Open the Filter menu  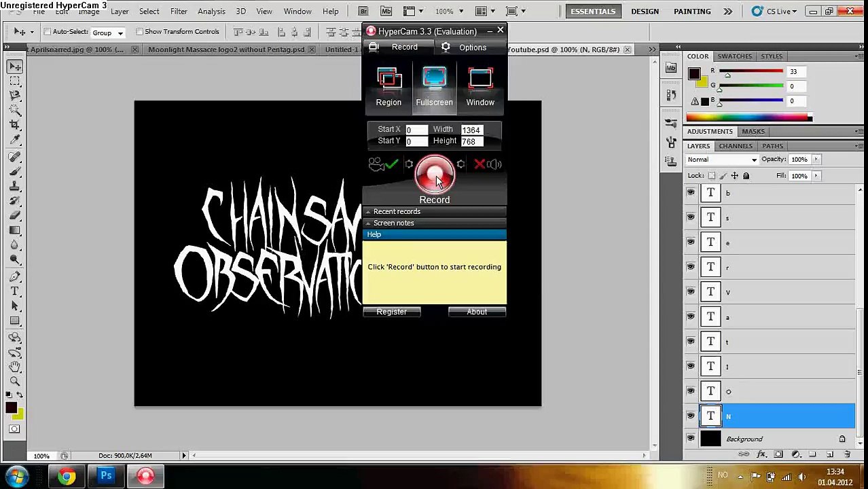click(179, 12)
